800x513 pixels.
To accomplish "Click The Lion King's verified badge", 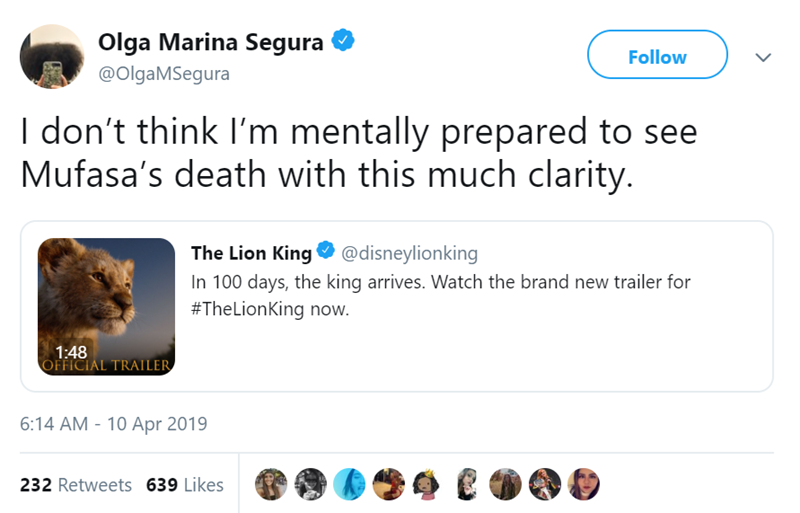I will 327,250.
